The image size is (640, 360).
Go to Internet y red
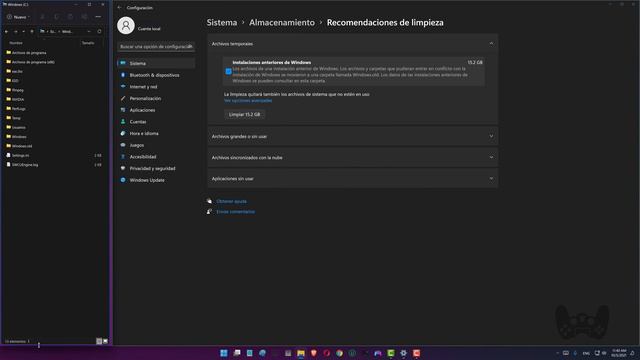point(156,87)
